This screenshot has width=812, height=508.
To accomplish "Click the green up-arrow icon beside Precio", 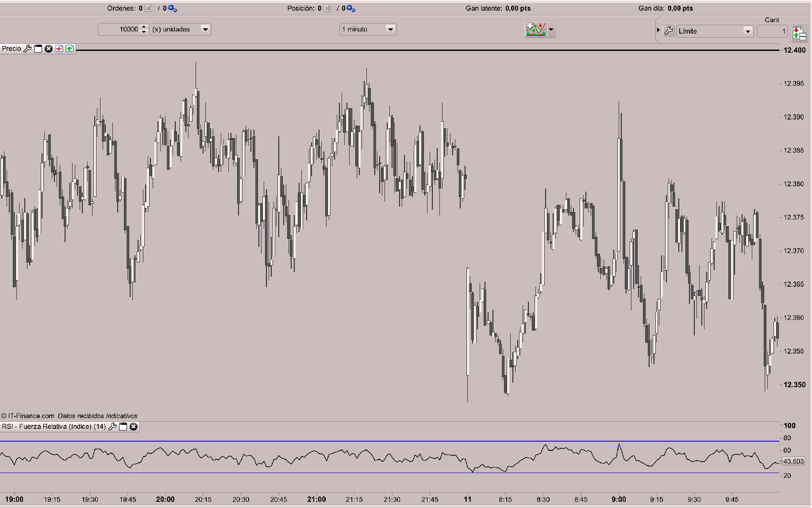I will coord(70,49).
